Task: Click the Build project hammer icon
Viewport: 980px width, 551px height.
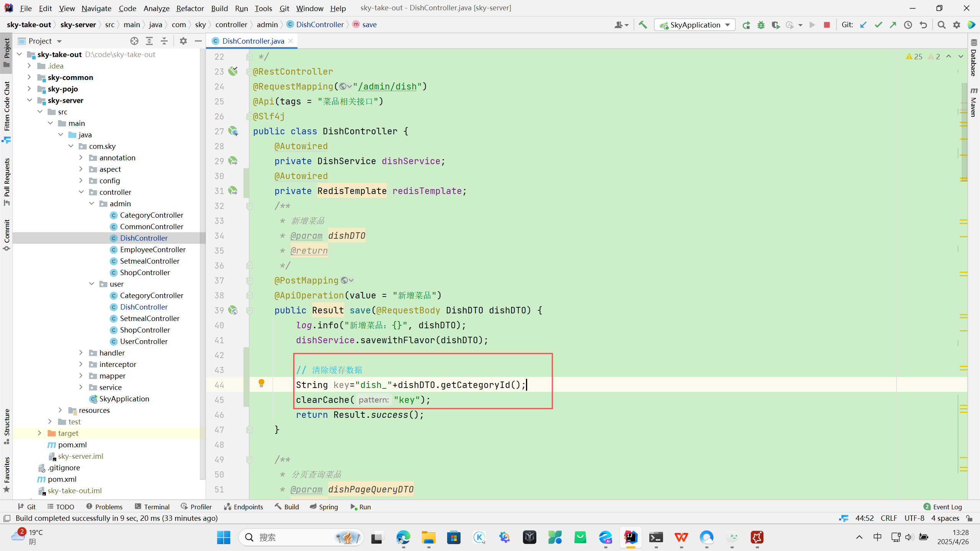Action: (x=643, y=25)
